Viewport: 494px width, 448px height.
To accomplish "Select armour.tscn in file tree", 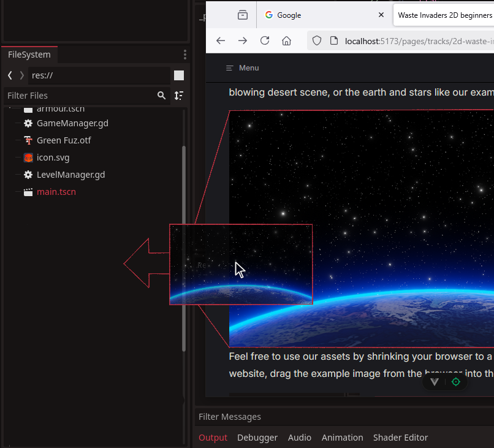I will tap(61, 109).
